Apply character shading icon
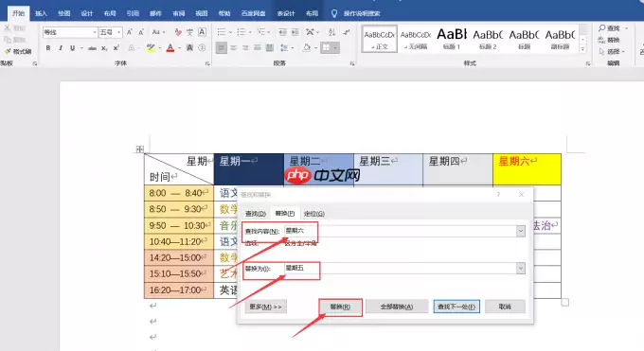The width and height of the screenshot is (644, 351). 189,48
